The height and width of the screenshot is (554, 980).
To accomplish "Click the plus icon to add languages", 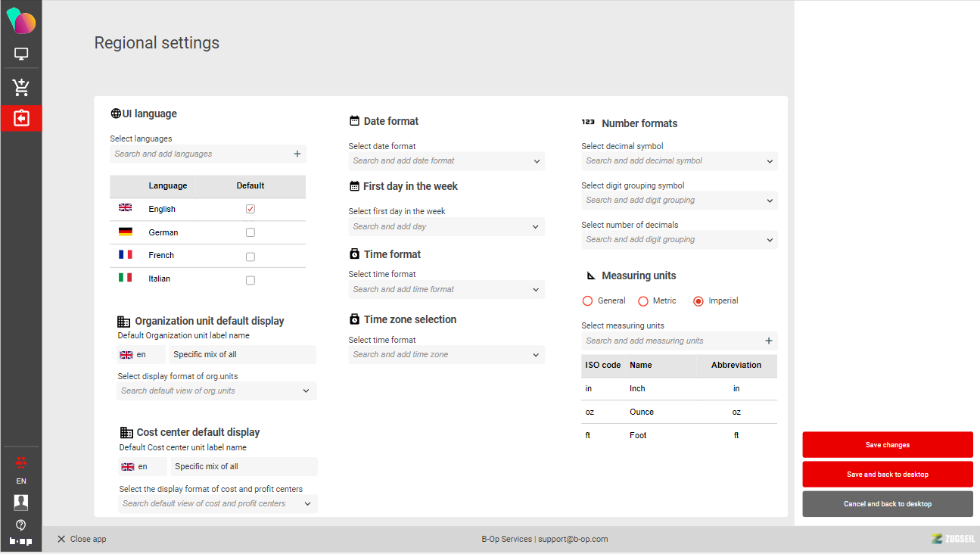I will click(297, 154).
